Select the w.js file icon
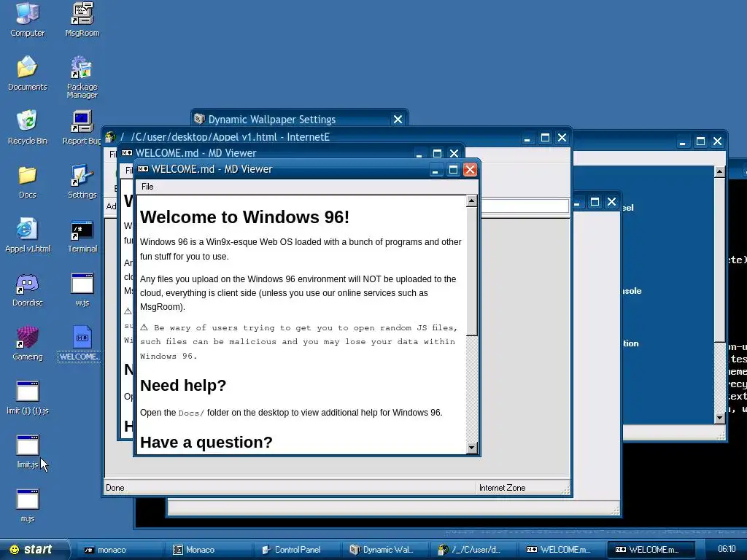This screenshot has width=747, height=560. point(82,289)
